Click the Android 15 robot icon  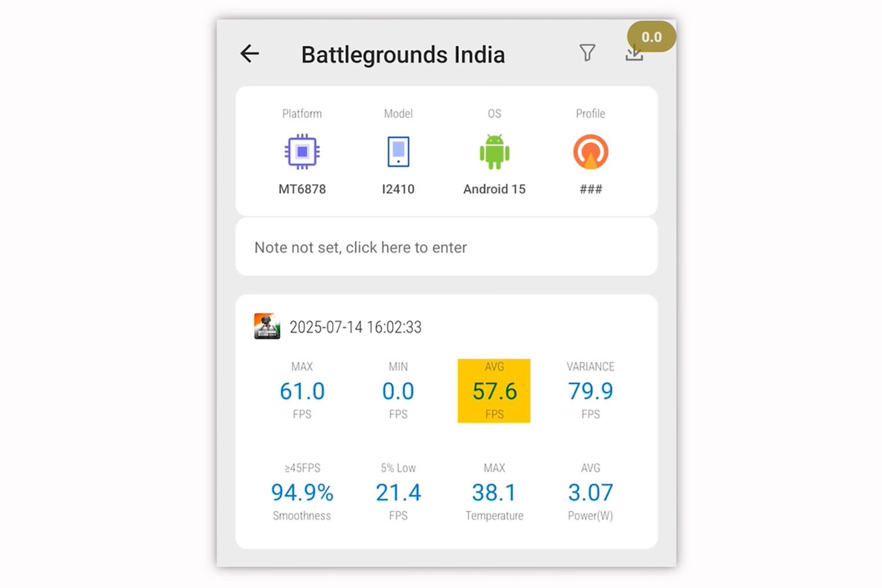[495, 152]
